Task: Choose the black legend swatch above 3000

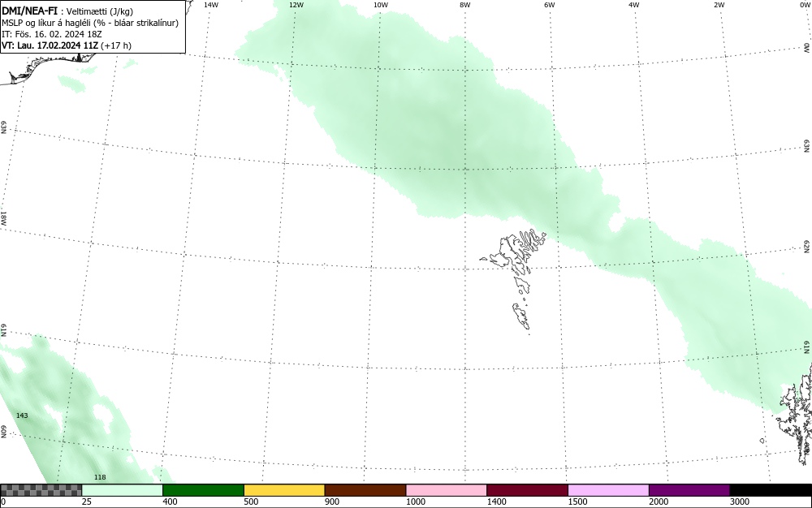Action: 771,490
